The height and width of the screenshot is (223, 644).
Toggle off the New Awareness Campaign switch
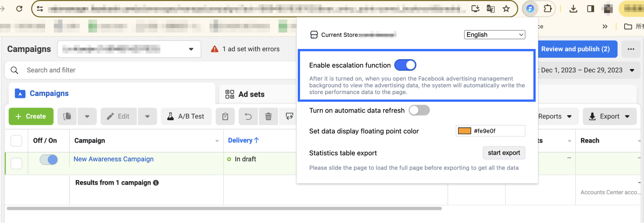[x=49, y=160]
